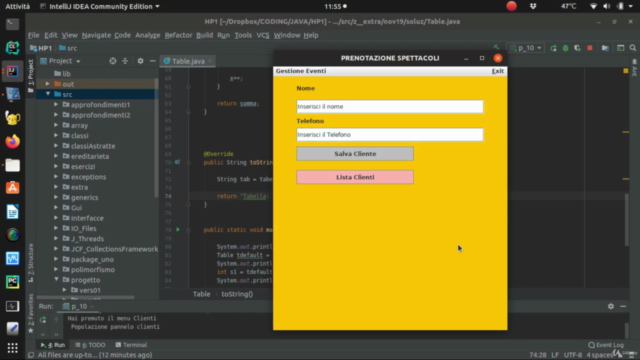Open the File menu

(33, 35)
